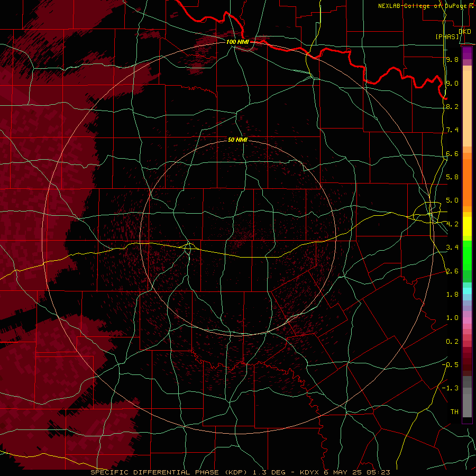Click the 8.2 scale value

pyautogui.click(x=452, y=106)
